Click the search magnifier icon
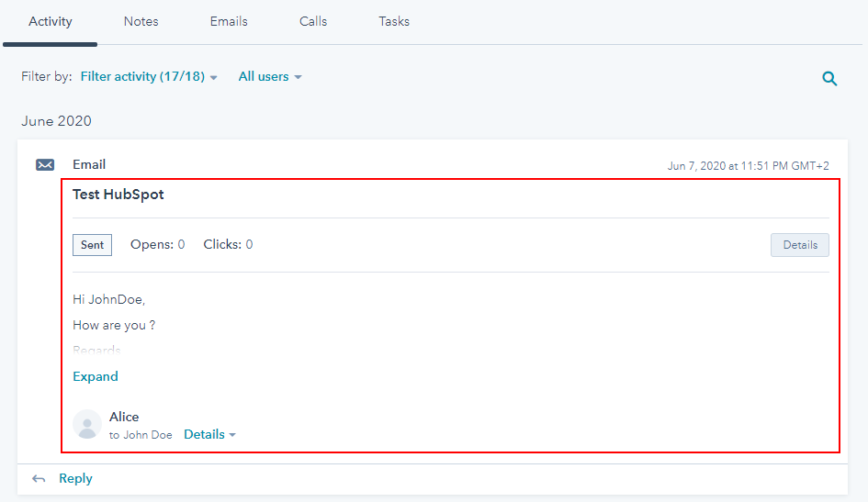 [x=829, y=79]
